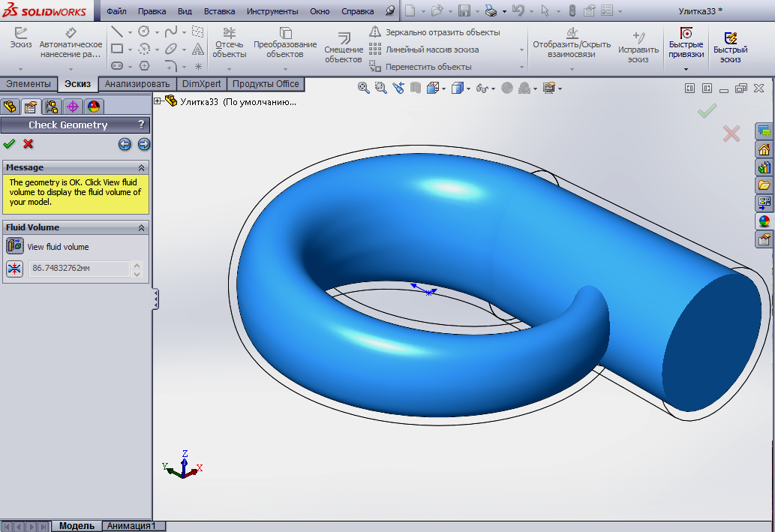775x532 pixels.
Task: Open the DisplayManager color ball tab
Action: 94,107
